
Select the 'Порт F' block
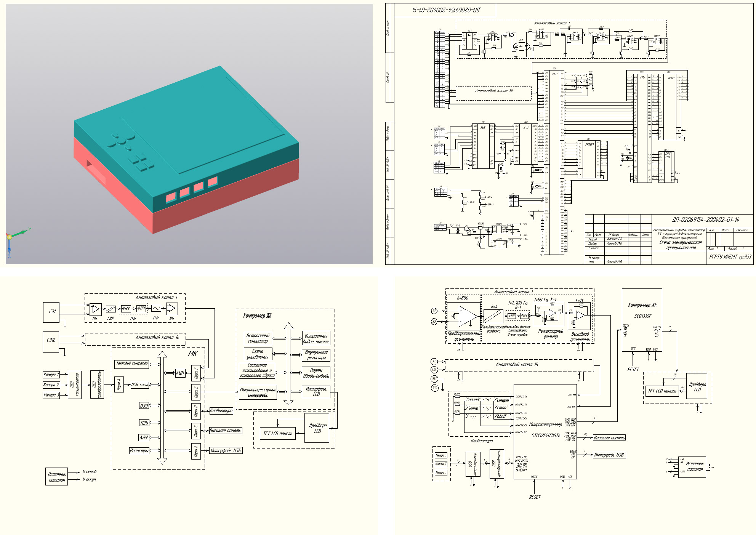tap(196, 373)
